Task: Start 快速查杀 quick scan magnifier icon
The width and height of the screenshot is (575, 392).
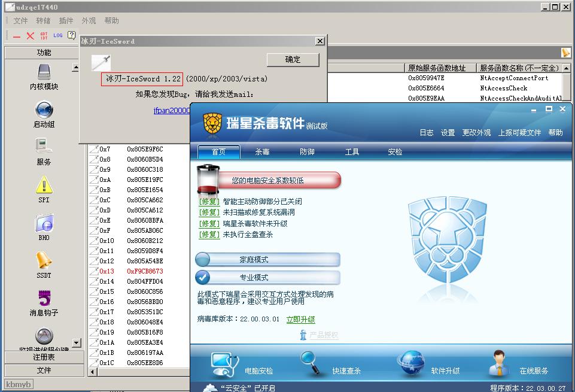Action: 311,363
